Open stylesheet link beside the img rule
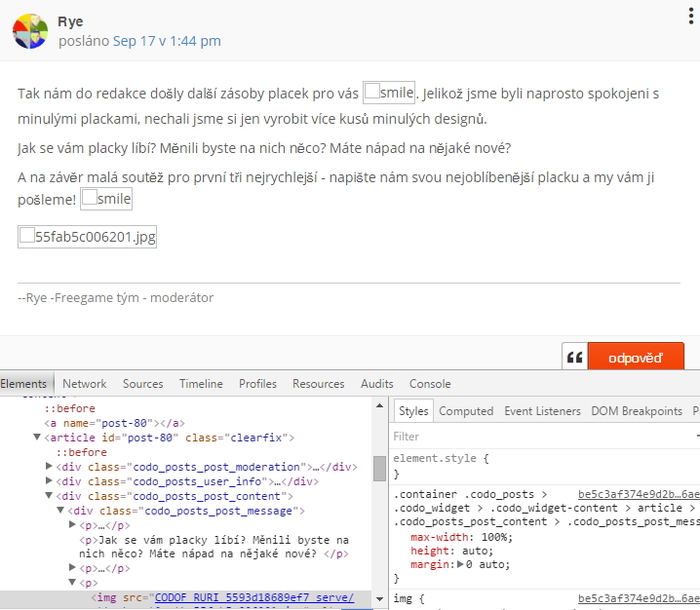 pyautogui.click(x=639, y=598)
